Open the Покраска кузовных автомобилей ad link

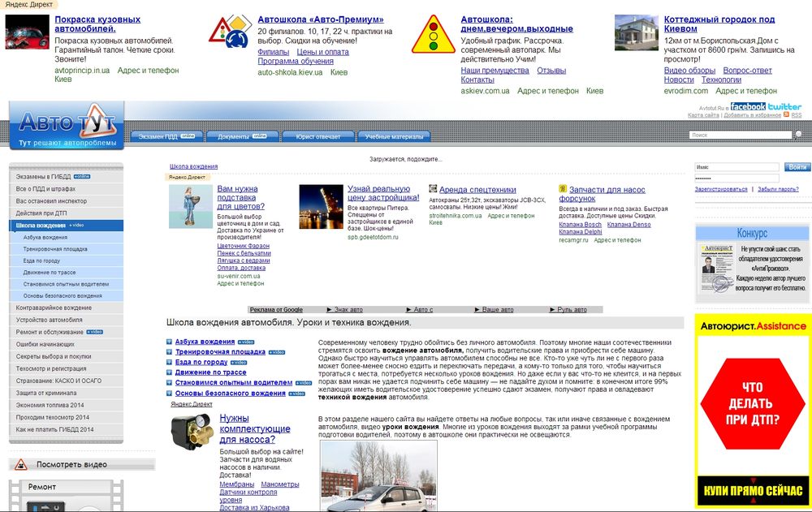tap(97, 24)
